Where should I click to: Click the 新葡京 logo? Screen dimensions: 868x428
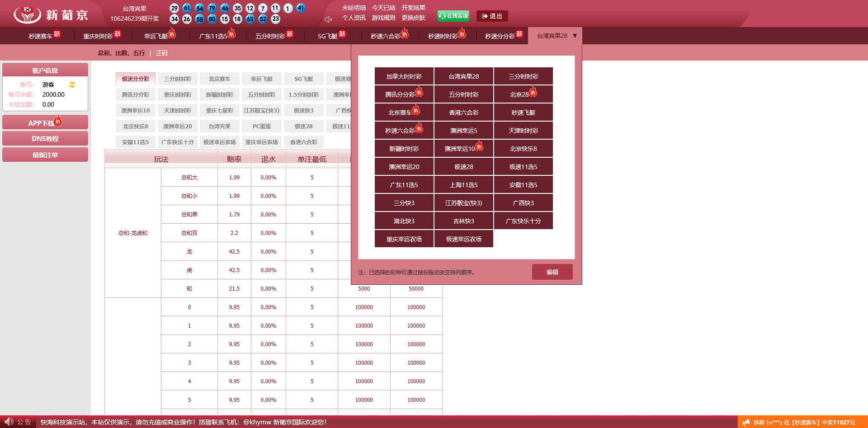[51, 14]
